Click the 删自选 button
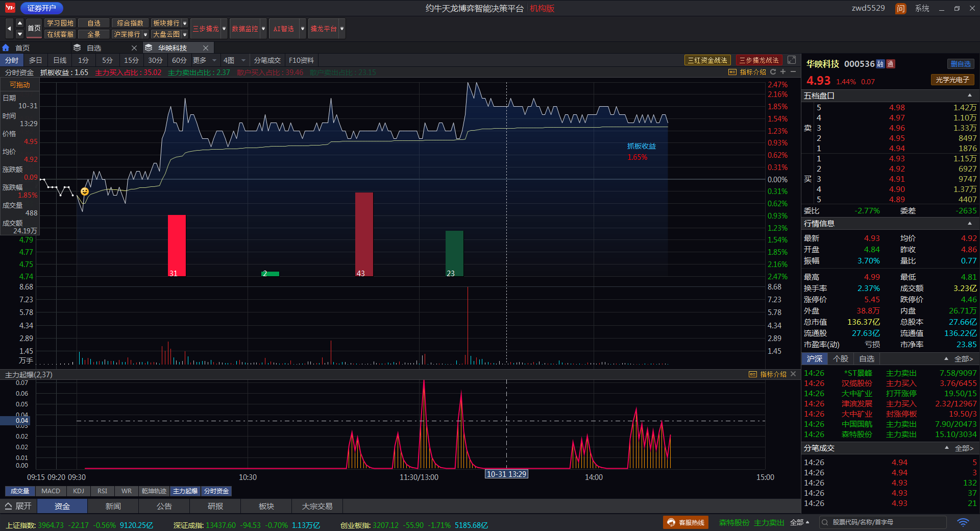 pyautogui.click(x=961, y=64)
